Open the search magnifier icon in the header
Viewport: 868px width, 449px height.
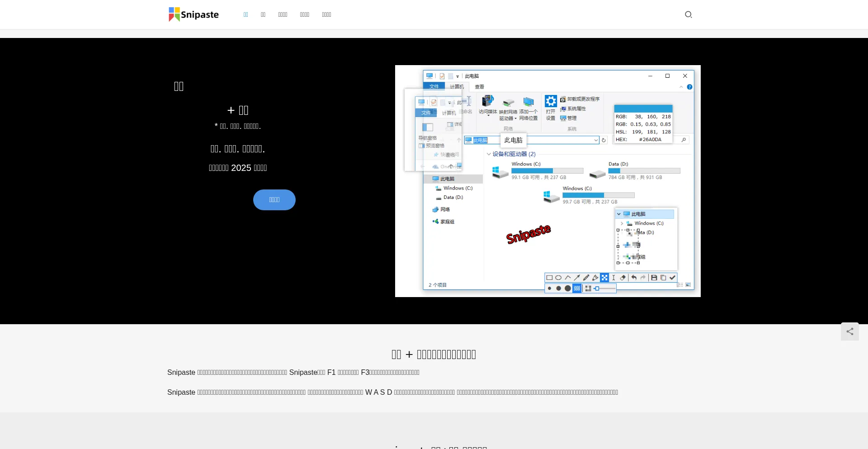click(x=688, y=14)
